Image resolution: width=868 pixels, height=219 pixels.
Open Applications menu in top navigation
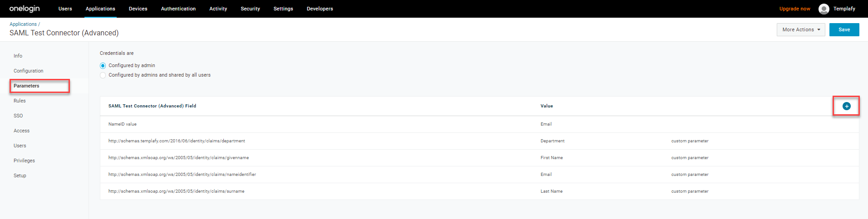pyautogui.click(x=100, y=9)
